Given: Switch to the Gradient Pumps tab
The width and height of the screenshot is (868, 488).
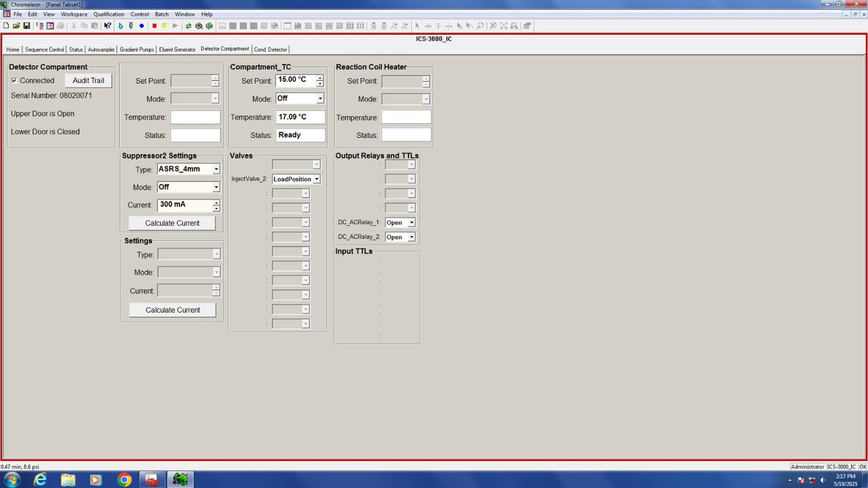Looking at the screenshot, I should tap(136, 49).
